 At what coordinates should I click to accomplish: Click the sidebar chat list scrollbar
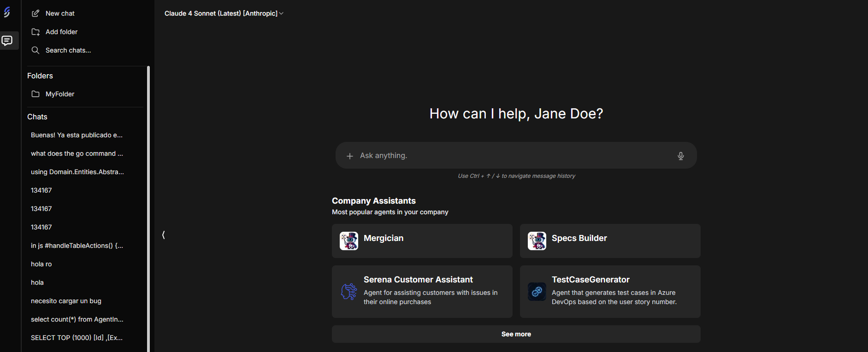[x=148, y=207]
